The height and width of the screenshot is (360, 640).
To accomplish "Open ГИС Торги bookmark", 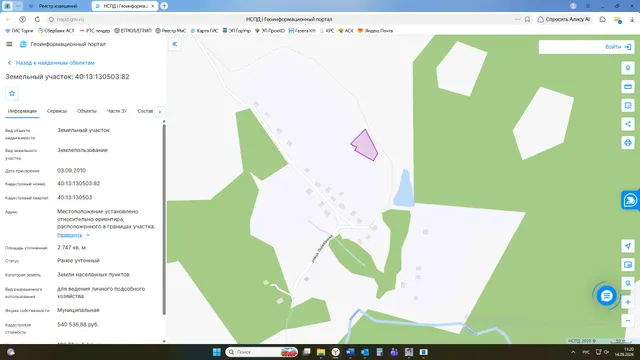I will (19, 31).
